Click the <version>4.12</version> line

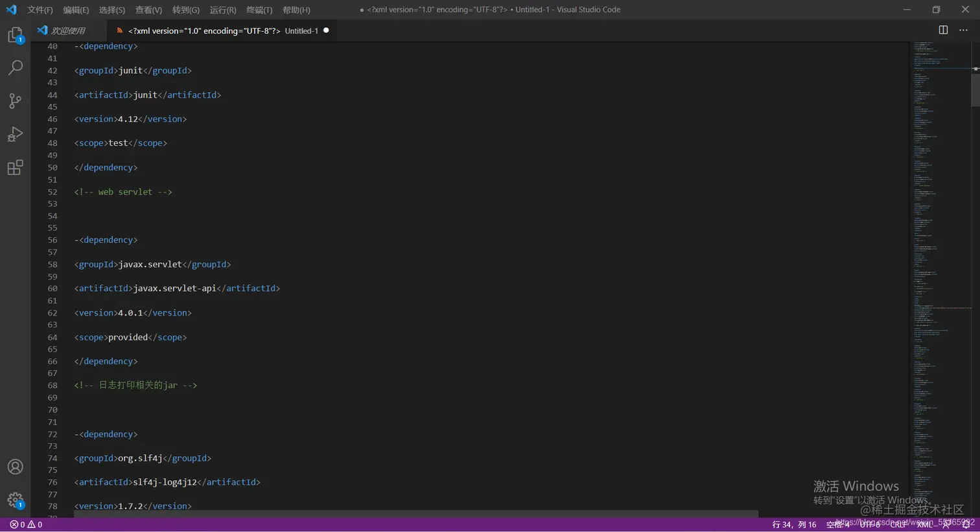(130, 119)
